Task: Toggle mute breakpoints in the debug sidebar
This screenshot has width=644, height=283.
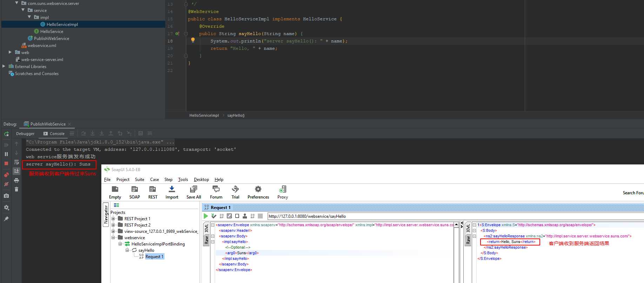Action: pyautogui.click(x=6, y=184)
